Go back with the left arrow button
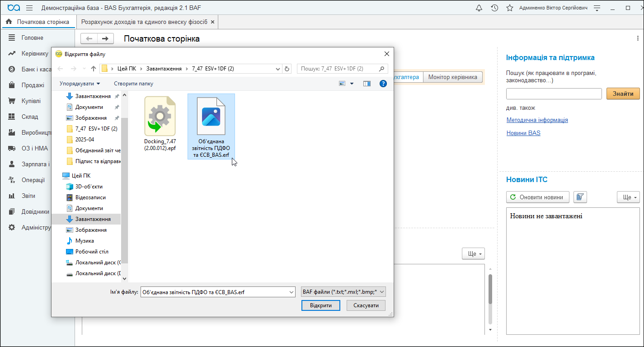The image size is (644, 347). 89,39
